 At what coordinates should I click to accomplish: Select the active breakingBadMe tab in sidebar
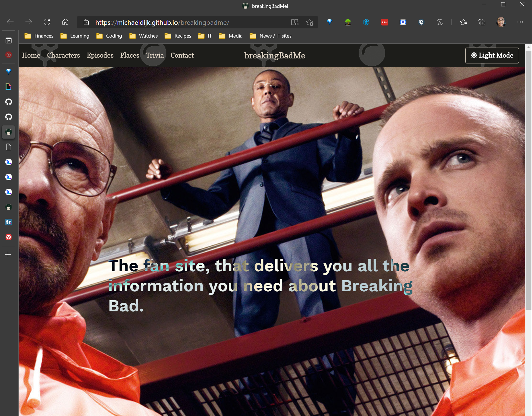click(x=9, y=132)
